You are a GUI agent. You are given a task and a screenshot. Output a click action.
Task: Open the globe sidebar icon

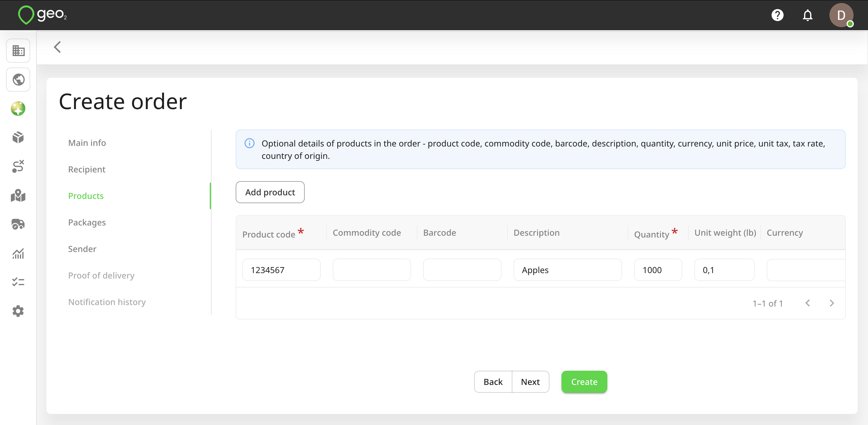[18, 80]
